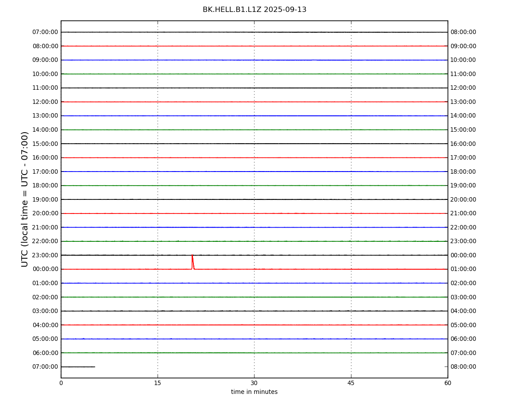This screenshot has width=509, height=420.
Task: Pick right-axis label 19:00:00
Action: [463, 186]
